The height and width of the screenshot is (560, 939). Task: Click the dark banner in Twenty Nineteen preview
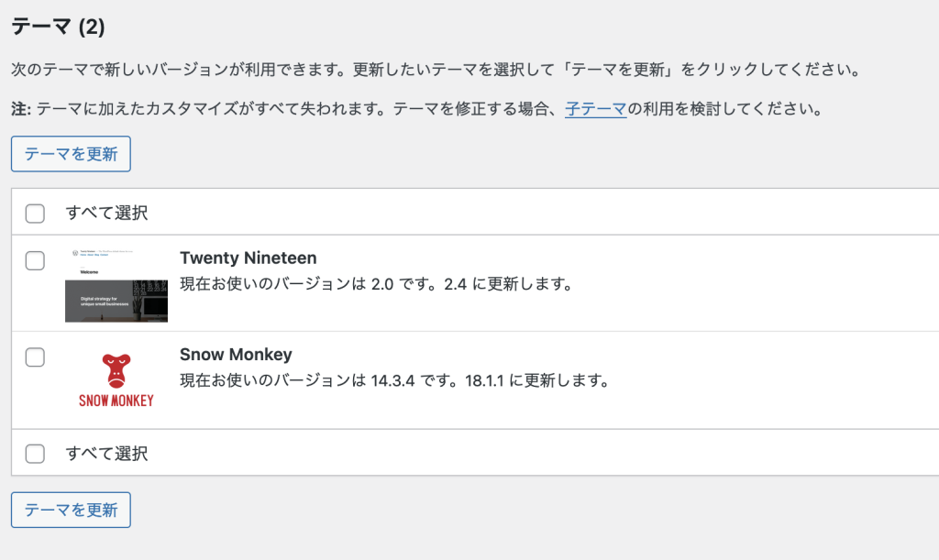pos(116,302)
